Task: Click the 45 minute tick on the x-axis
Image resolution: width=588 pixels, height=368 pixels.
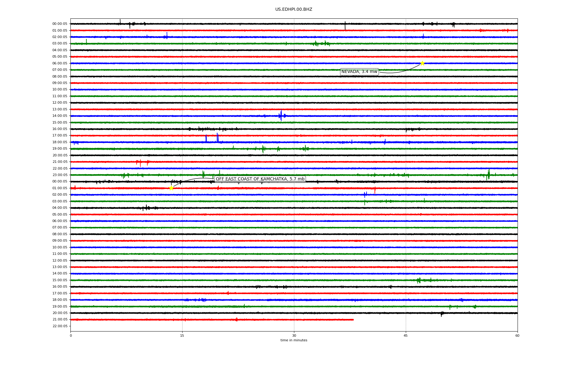Action: point(406,335)
